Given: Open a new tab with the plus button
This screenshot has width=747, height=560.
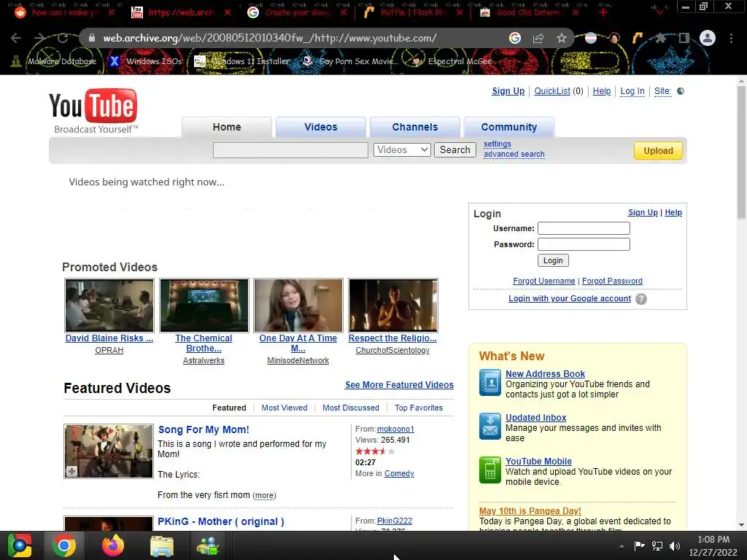Looking at the screenshot, I should click(603, 12).
